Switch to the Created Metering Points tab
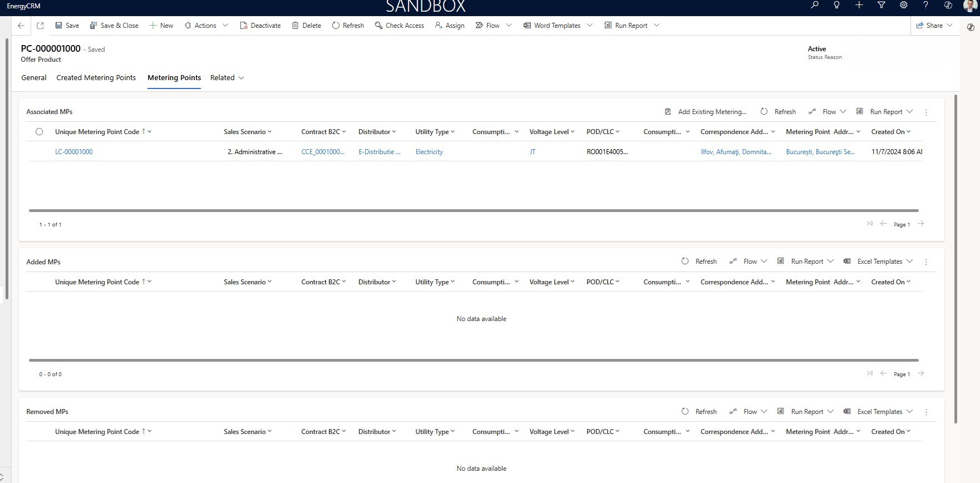Screen dimensions: 980x483 [x=96, y=78]
